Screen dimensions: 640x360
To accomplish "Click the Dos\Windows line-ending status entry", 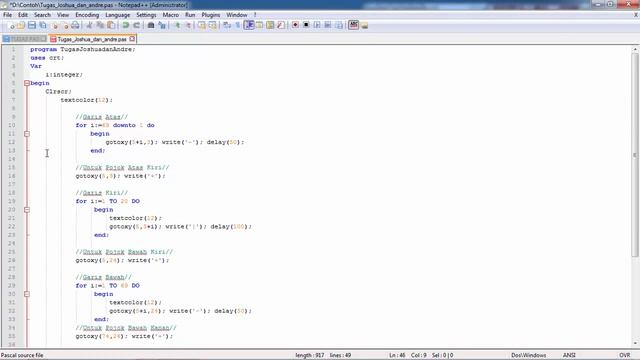I will coord(529,355).
